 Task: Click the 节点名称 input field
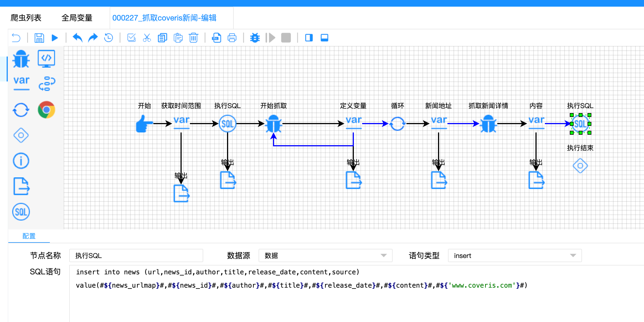136,255
